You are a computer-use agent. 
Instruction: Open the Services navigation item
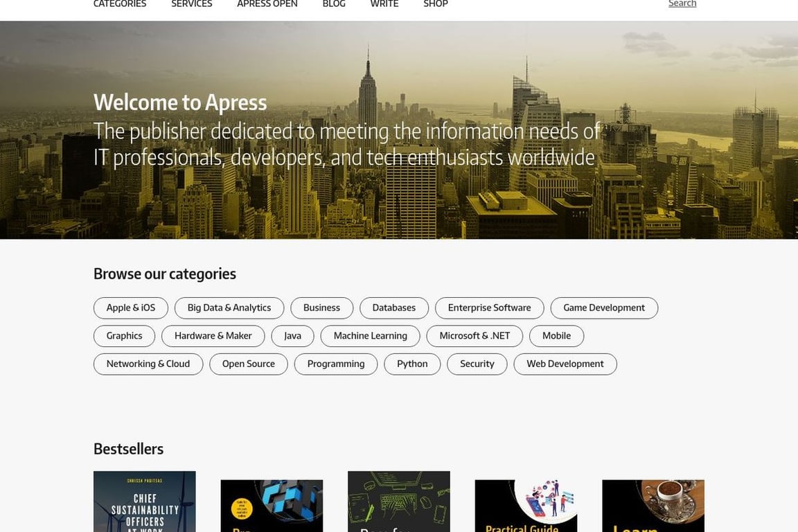tap(192, 4)
